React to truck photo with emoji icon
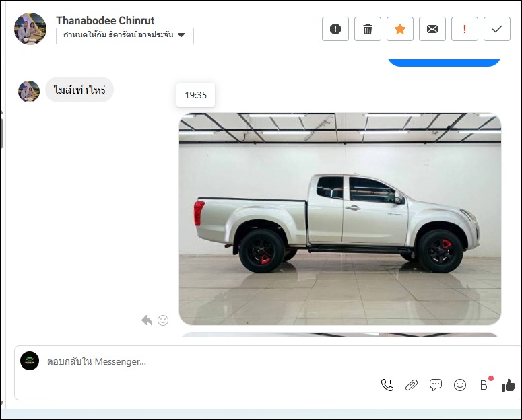The width and height of the screenshot is (522, 420). (x=163, y=320)
